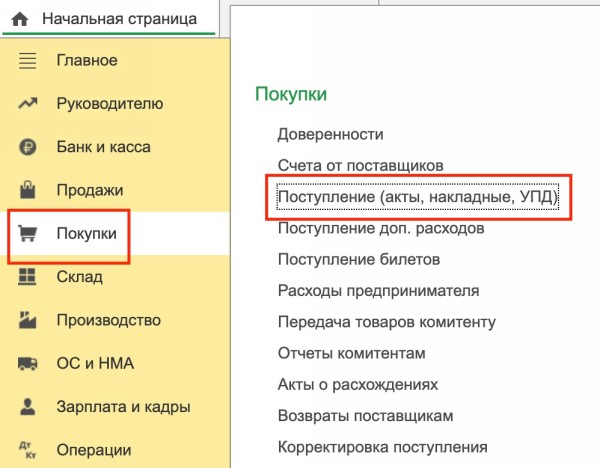This screenshot has width=600, height=468.
Task: Click the truck icon for ОС и НМА
Action: click(x=28, y=364)
